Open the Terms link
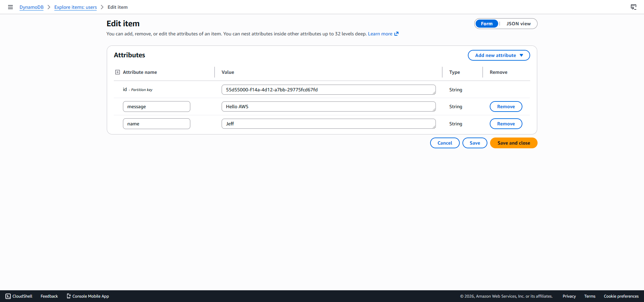 [x=590, y=296]
